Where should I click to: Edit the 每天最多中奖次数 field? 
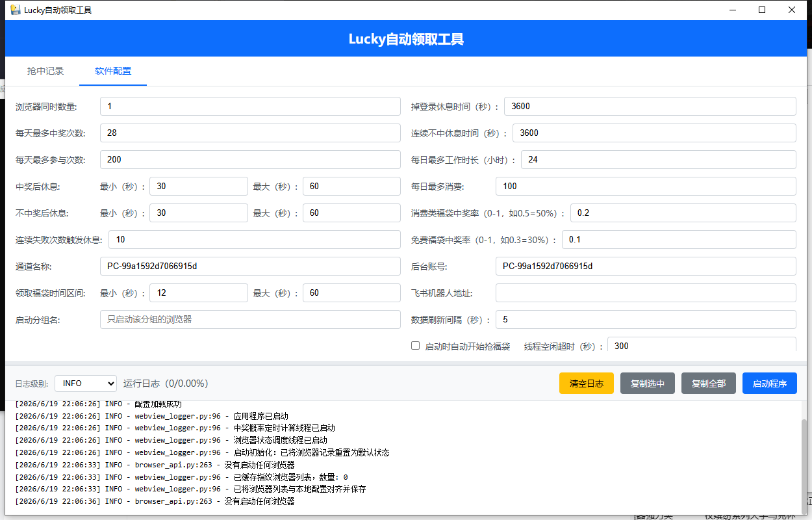click(250, 133)
